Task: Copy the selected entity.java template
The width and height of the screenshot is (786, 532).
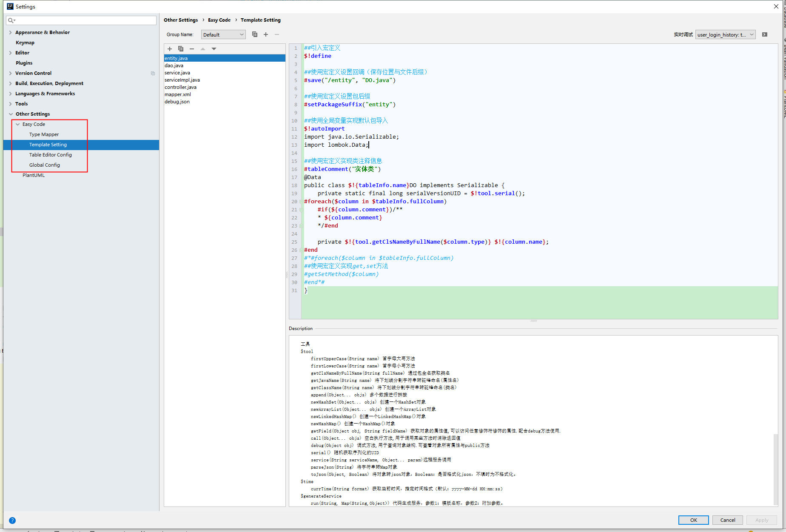Action: click(180, 48)
